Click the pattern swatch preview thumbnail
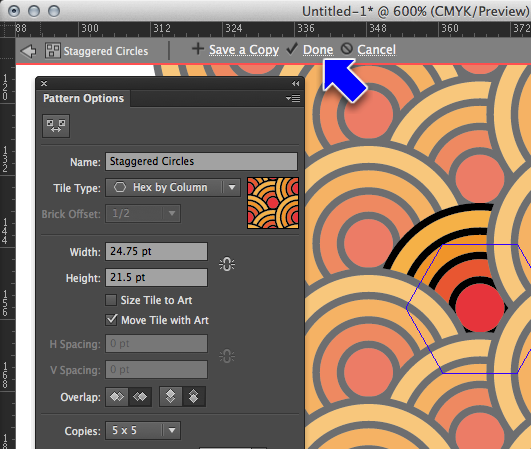Screen dimensions: 531x449 273,203
